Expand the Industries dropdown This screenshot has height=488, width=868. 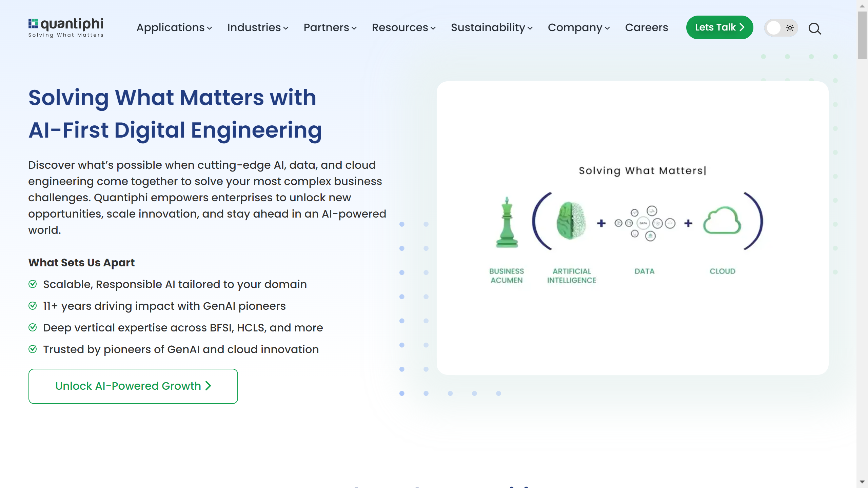click(287, 28)
